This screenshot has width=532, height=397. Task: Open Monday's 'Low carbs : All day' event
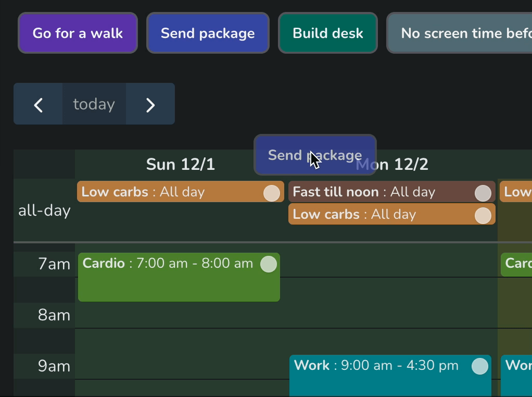tap(392, 214)
